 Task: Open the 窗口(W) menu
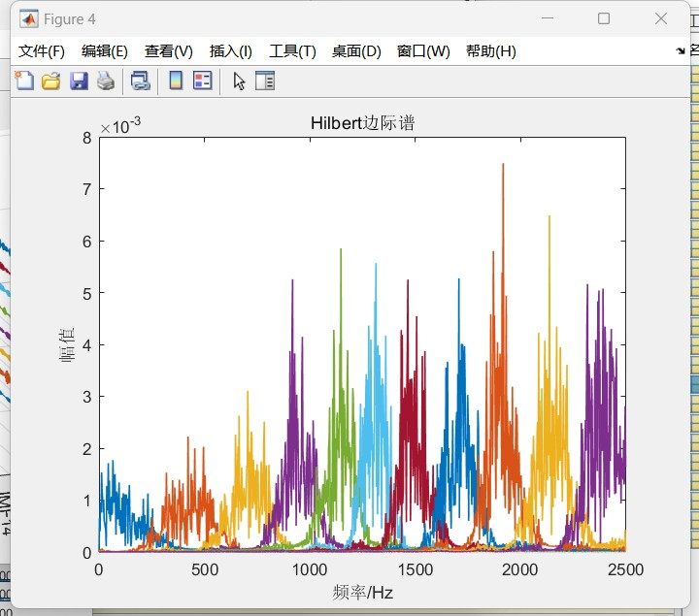click(423, 51)
